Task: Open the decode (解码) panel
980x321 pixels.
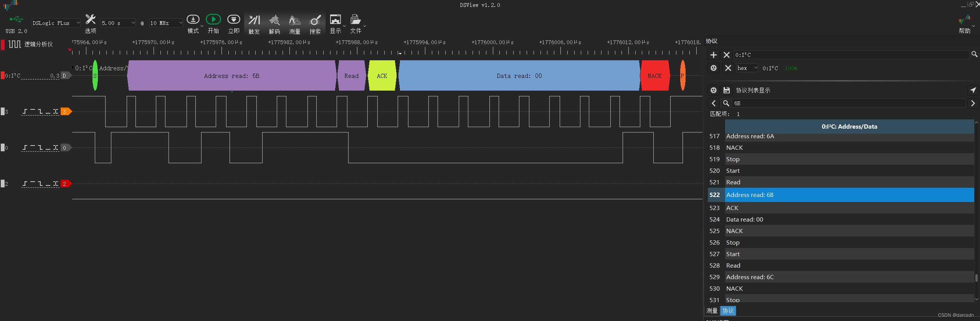Action: tap(274, 20)
